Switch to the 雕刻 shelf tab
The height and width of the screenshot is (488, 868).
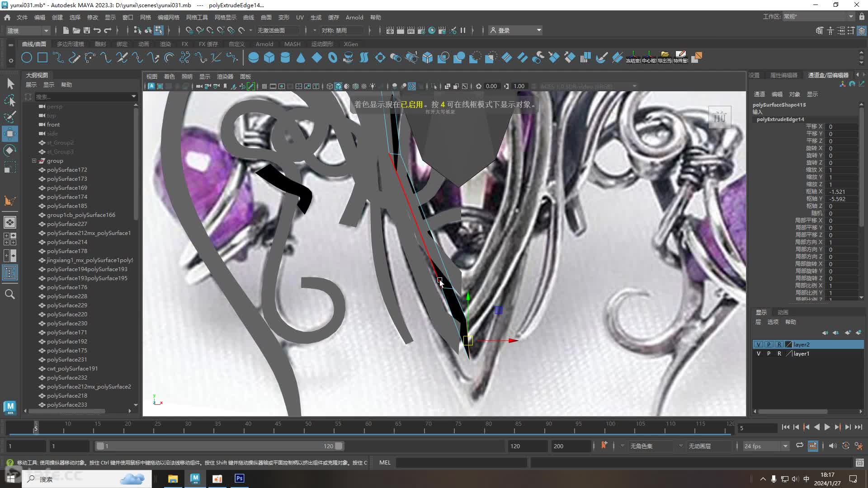(x=100, y=44)
